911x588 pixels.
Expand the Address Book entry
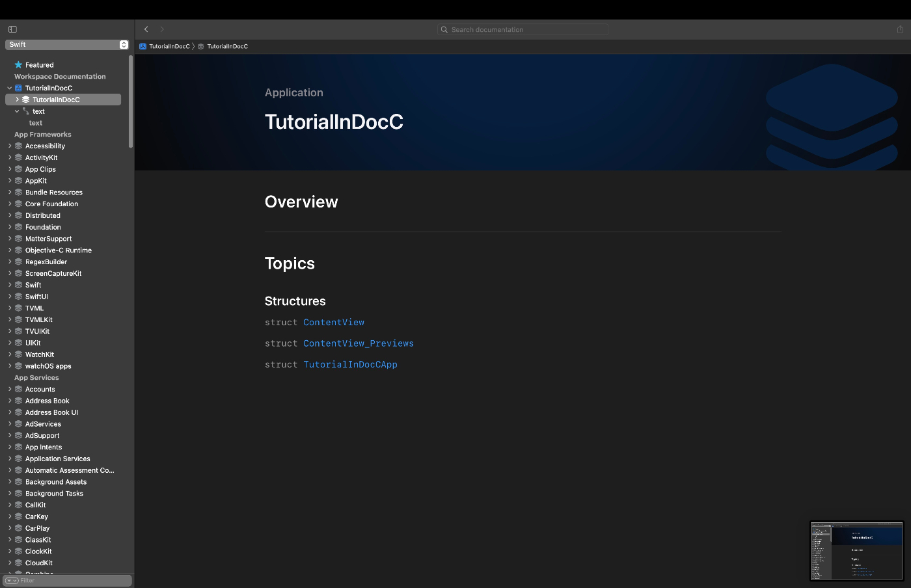click(x=9, y=401)
